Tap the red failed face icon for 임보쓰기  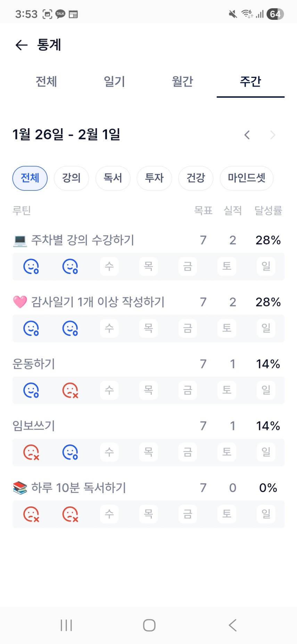pos(31,452)
